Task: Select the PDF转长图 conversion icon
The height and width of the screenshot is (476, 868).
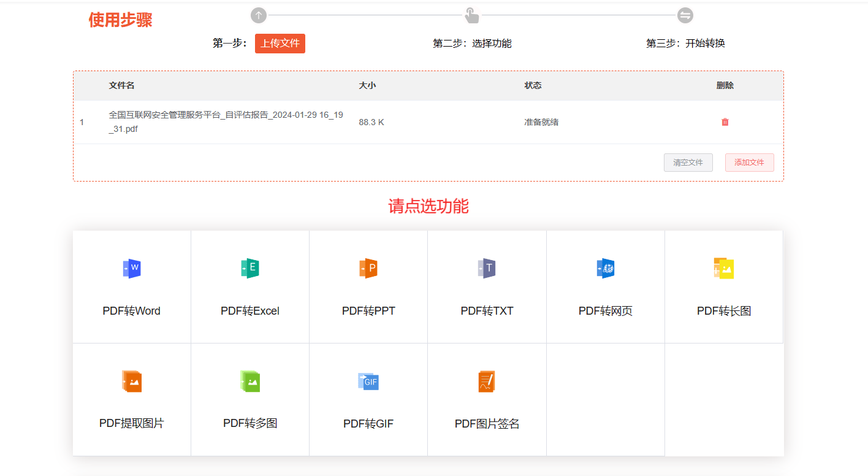Action: 723,268
